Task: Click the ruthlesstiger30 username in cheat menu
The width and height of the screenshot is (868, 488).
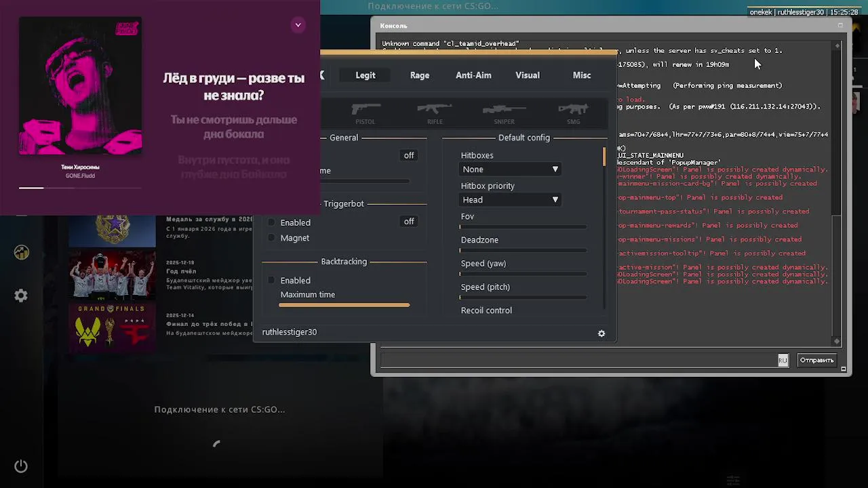Action: [x=290, y=332]
